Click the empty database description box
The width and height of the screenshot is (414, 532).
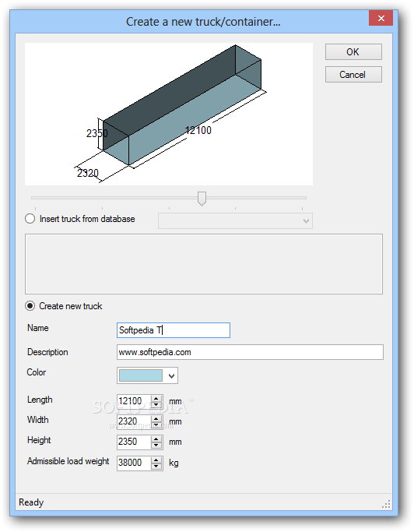click(x=204, y=264)
